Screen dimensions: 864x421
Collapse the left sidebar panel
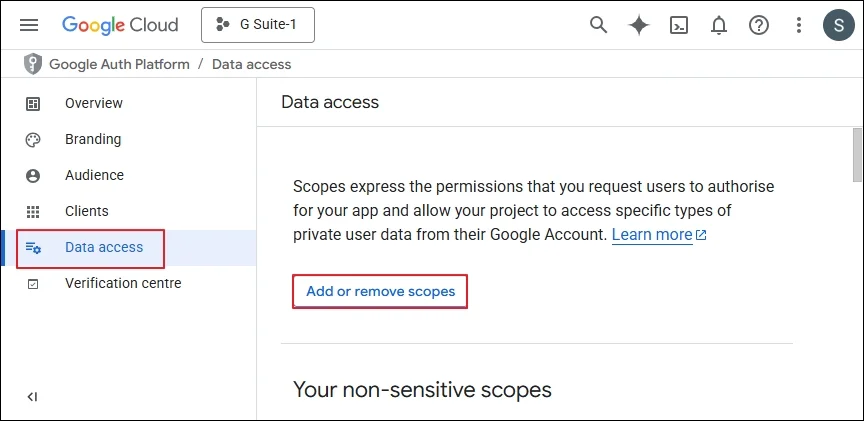coord(33,397)
